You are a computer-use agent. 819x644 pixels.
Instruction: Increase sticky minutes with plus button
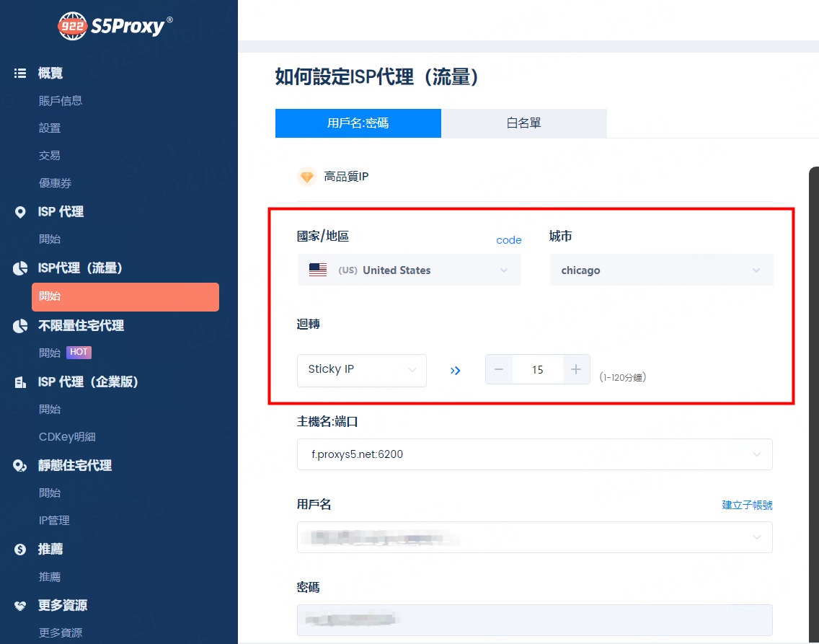pyautogui.click(x=576, y=370)
